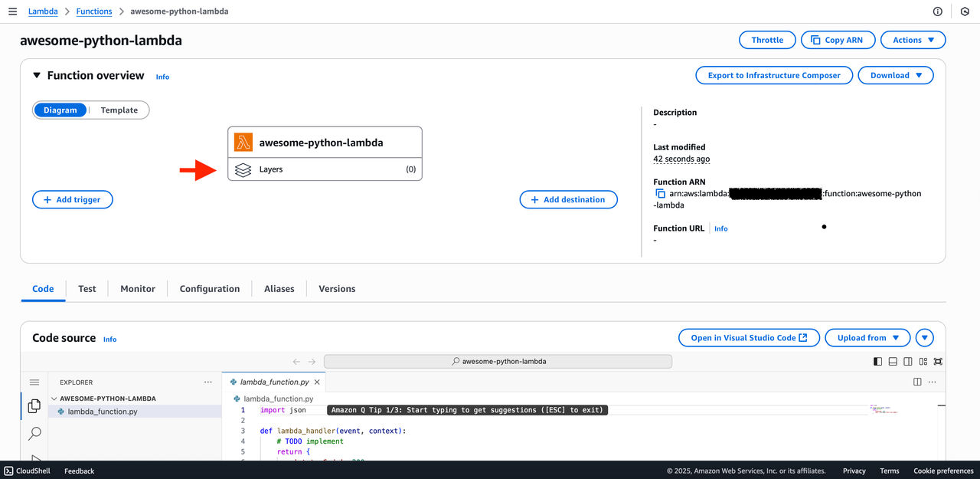Collapse the Function overview section
This screenshot has height=479, width=980.
click(x=37, y=75)
